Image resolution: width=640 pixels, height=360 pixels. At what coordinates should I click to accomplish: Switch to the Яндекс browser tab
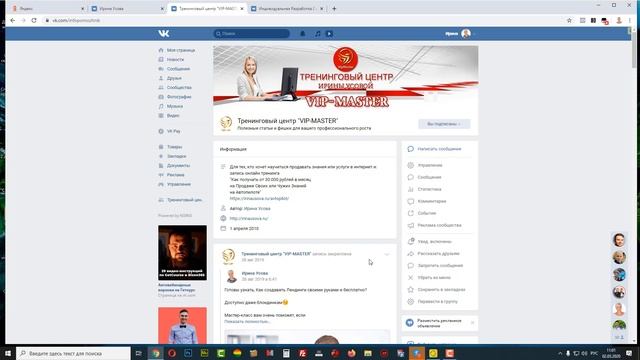[47, 8]
